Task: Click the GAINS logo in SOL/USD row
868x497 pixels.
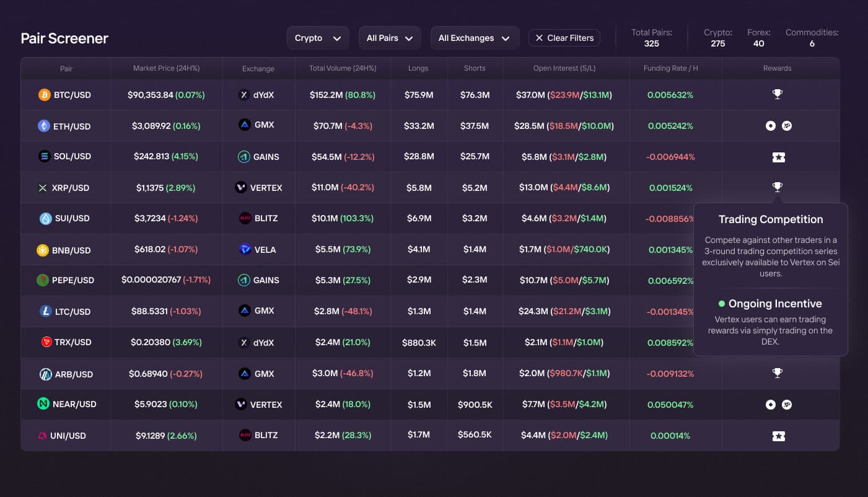Action: [243, 157]
